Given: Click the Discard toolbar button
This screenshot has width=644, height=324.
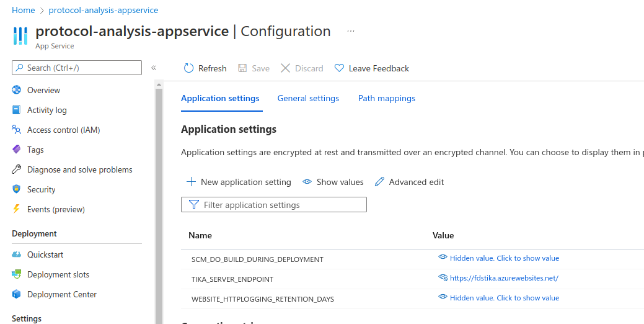Looking at the screenshot, I should [x=302, y=68].
